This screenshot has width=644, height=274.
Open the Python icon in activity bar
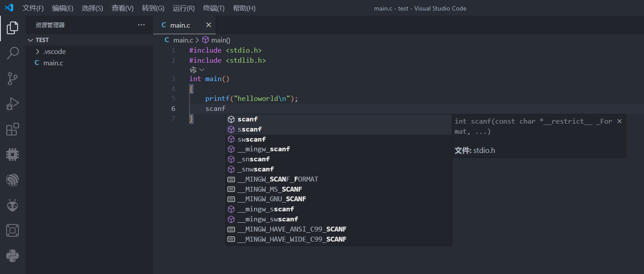12,256
